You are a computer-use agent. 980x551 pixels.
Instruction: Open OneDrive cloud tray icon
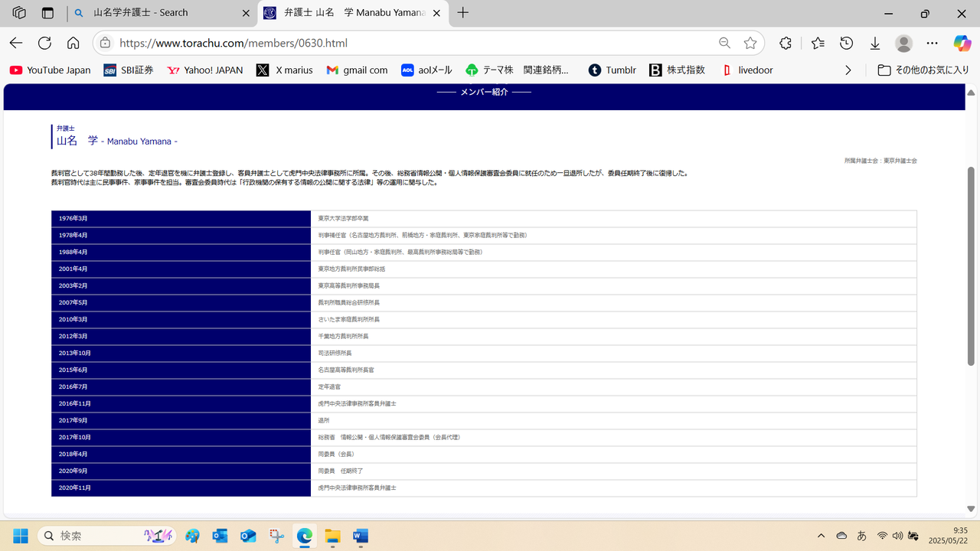[841, 536]
